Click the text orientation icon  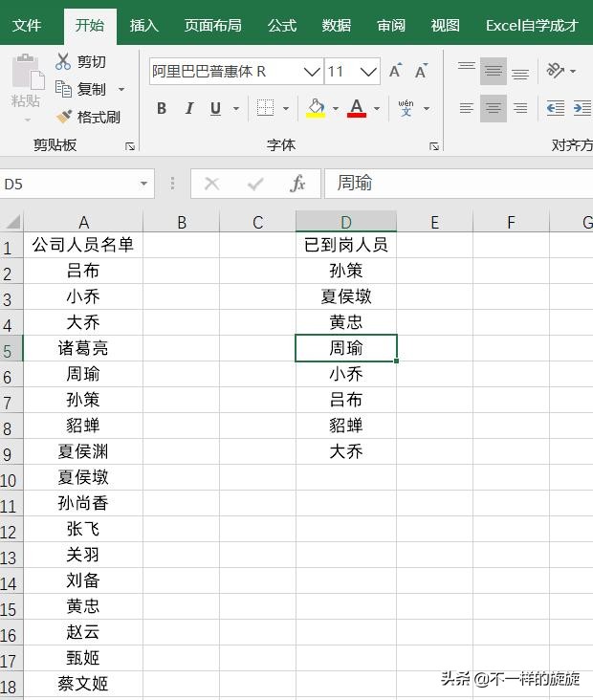[x=555, y=71]
